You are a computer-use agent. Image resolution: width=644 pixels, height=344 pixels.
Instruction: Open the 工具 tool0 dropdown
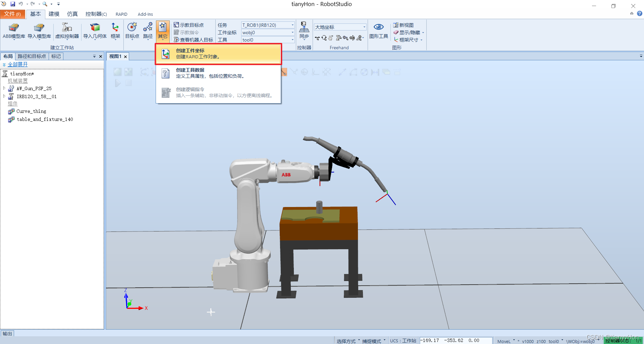[292, 40]
